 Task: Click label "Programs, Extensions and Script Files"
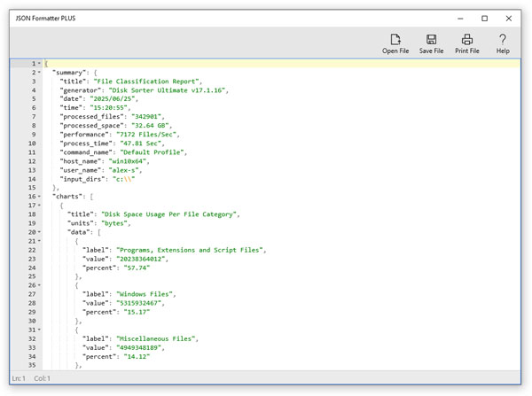[190, 250]
